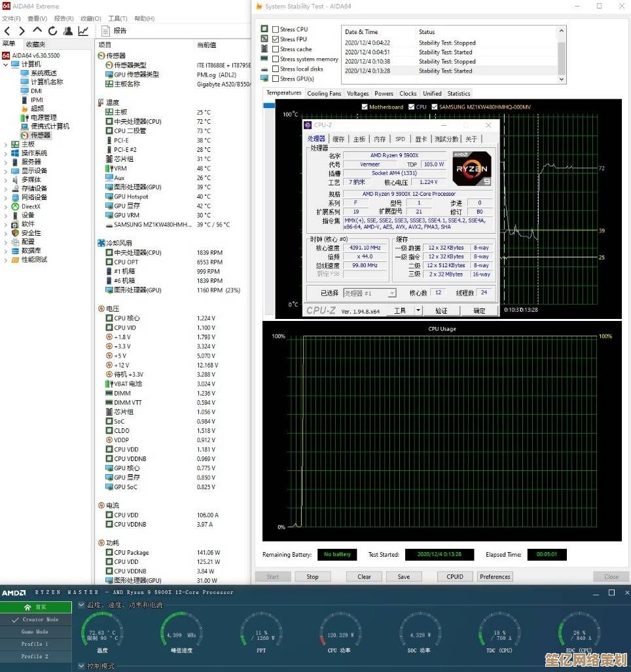Collapse the 计算机 tree node
The image size is (631, 672).
[x=6, y=64]
